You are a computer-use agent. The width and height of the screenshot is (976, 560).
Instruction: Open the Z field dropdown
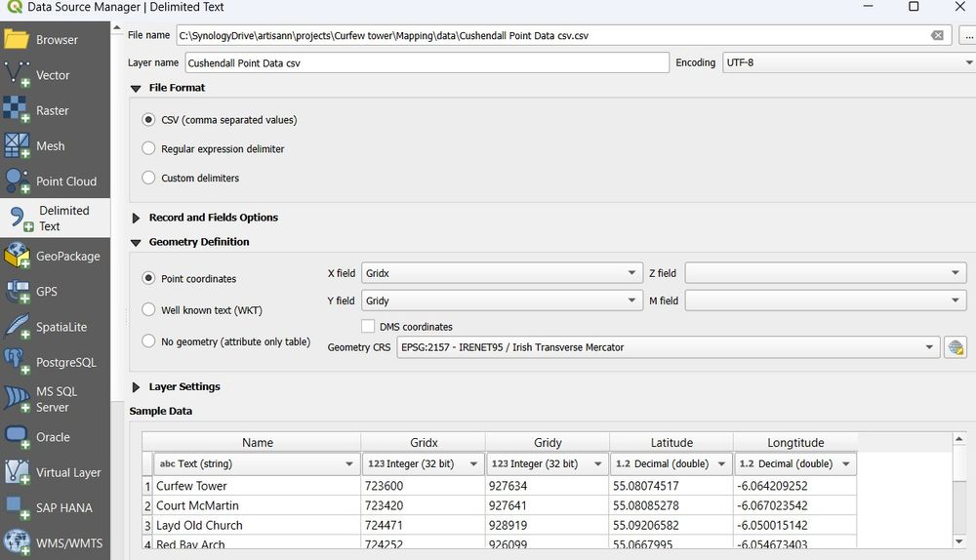click(x=826, y=273)
